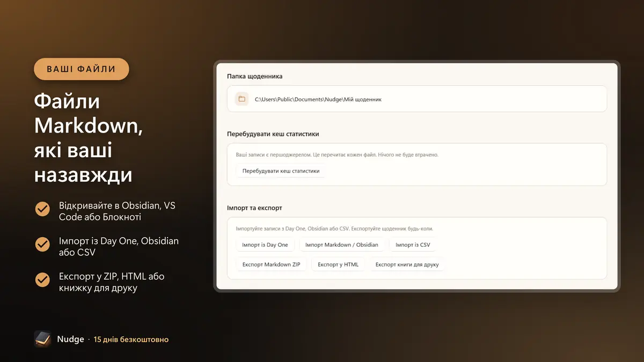
Task: Click the 'Перебудувати кеш статистики' section heading
Action: pyautogui.click(x=273, y=134)
